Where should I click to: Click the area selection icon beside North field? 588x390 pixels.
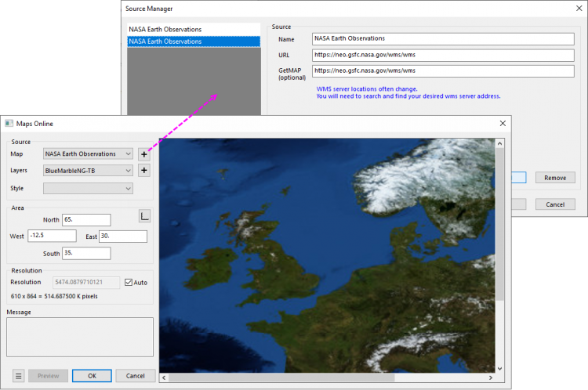pos(144,216)
